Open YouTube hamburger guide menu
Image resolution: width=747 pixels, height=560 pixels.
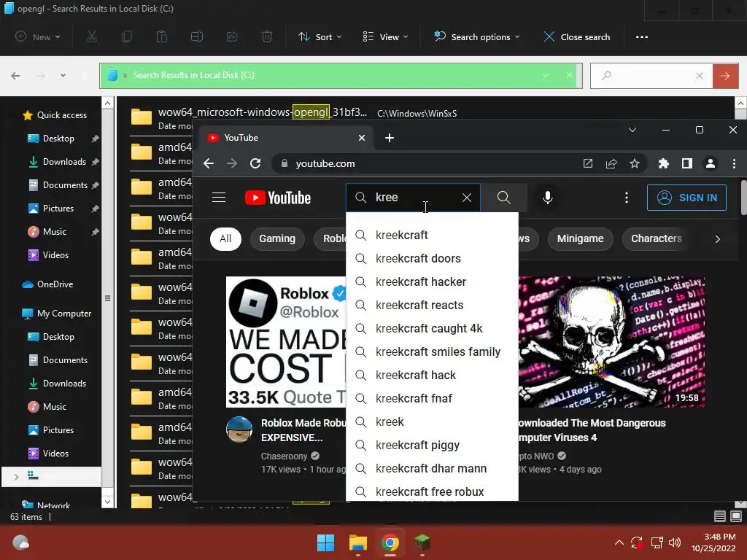pos(219,197)
